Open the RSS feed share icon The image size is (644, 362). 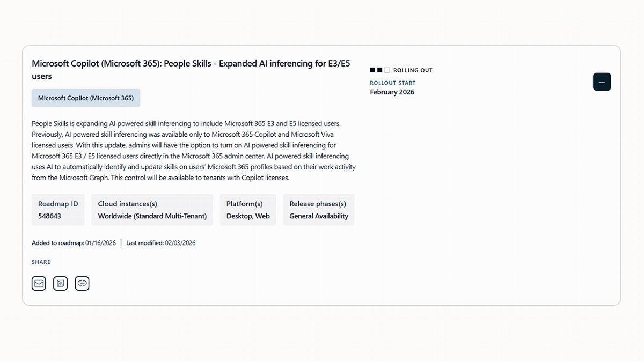tap(61, 283)
